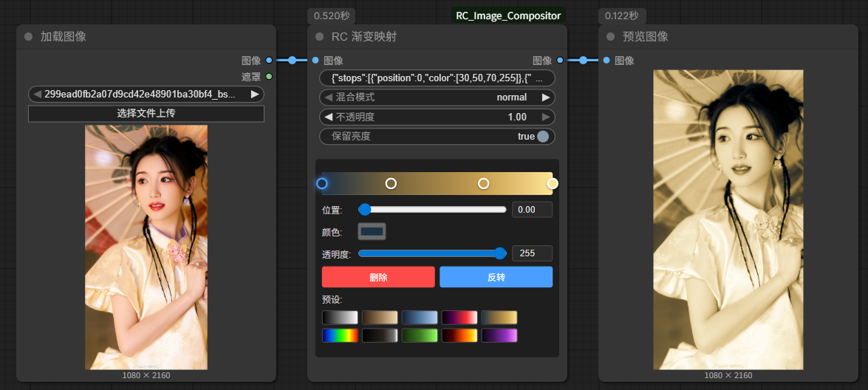Select the third gradient stop on the gradient bar

[483, 183]
